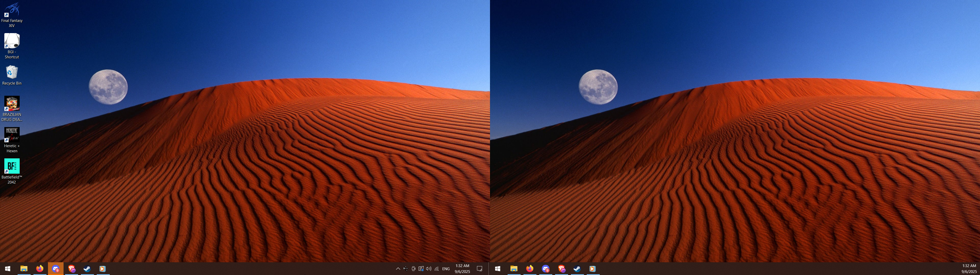
Task: Switch to Discord on the left monitor's taskbar
Action: point(56,269)
